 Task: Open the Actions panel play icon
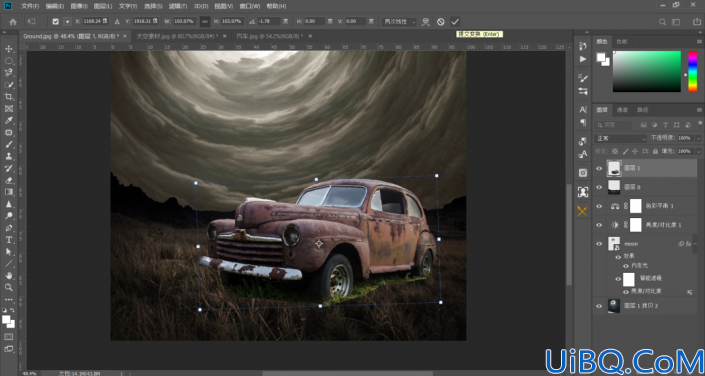coord(583,59)
